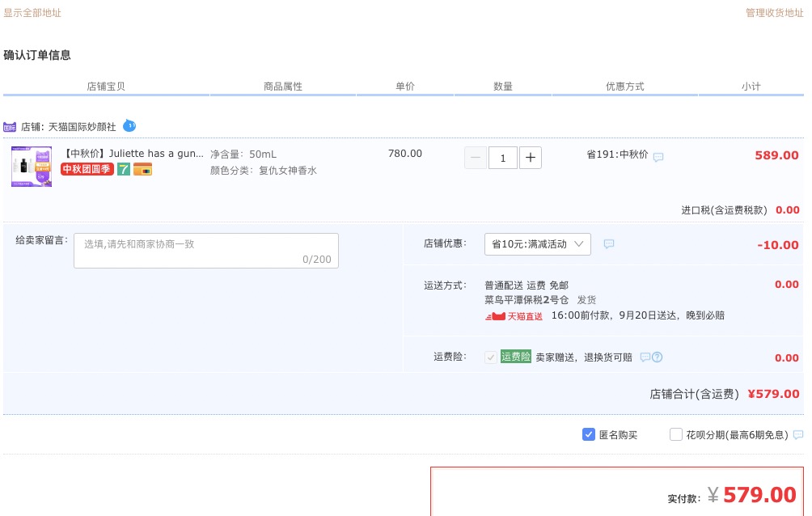Increase quantity with the plus button
Viewport: 812px width, 516px height.
(x=531, y=158)
